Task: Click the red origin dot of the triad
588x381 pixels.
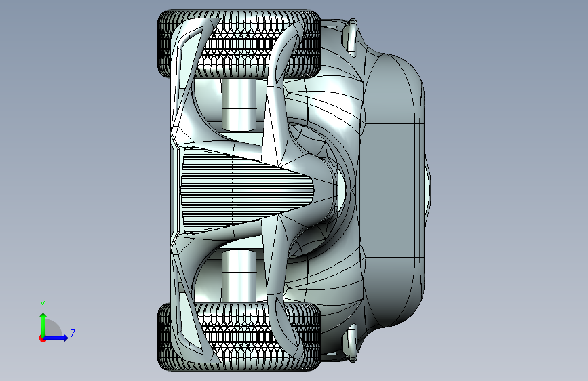Action: pos(42,338)
